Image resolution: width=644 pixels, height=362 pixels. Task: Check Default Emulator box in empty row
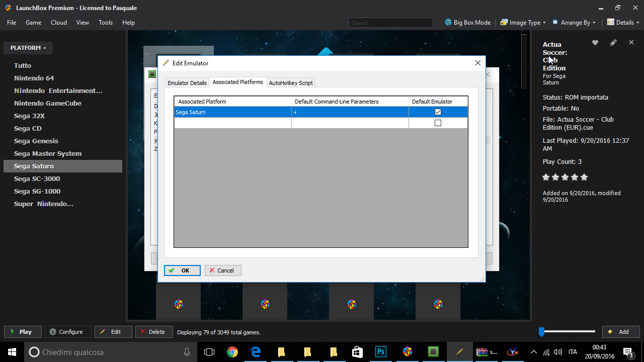[438, 123]
